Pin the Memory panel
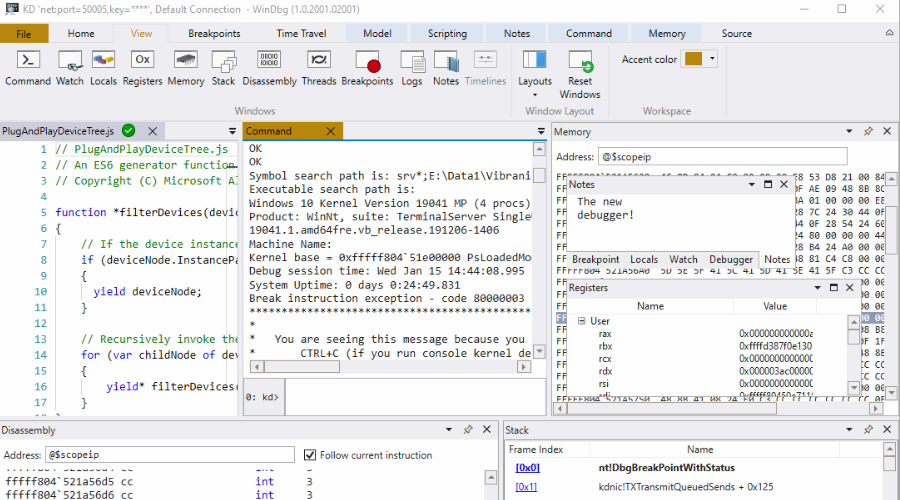900x500 pixels. tap(868, 131)
